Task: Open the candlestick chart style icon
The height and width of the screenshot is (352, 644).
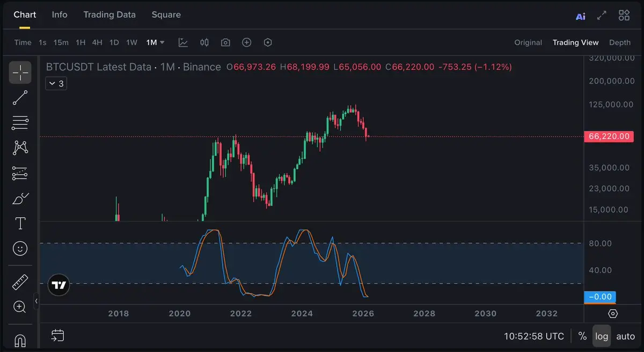Action: 204,42
